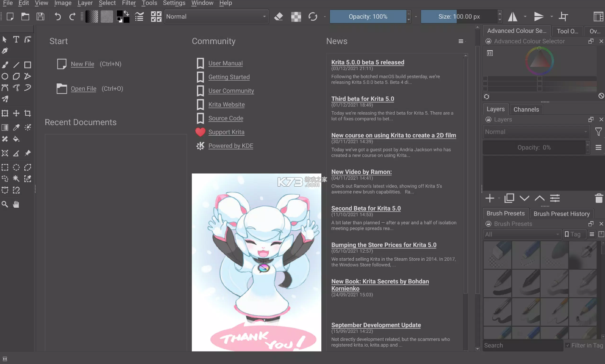Toggle vertical mirror tool
This screenshot has width=605, height=364.
539,17
